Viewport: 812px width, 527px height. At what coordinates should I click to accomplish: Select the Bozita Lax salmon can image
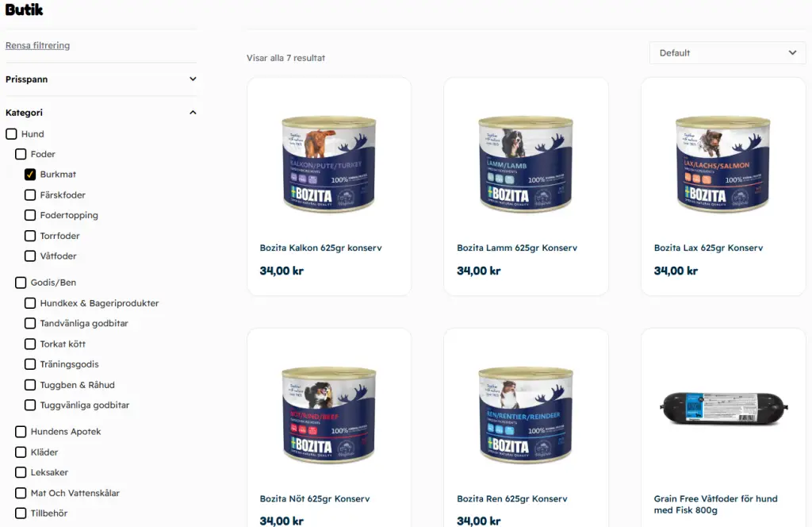point(723,163)
